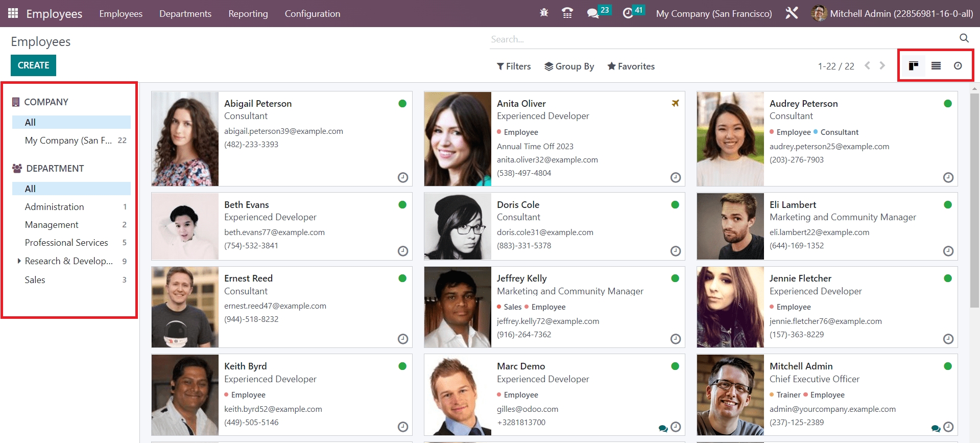Switch to Kanban view
This screenshot has height=443, width=980.
[x=914, y=65]
